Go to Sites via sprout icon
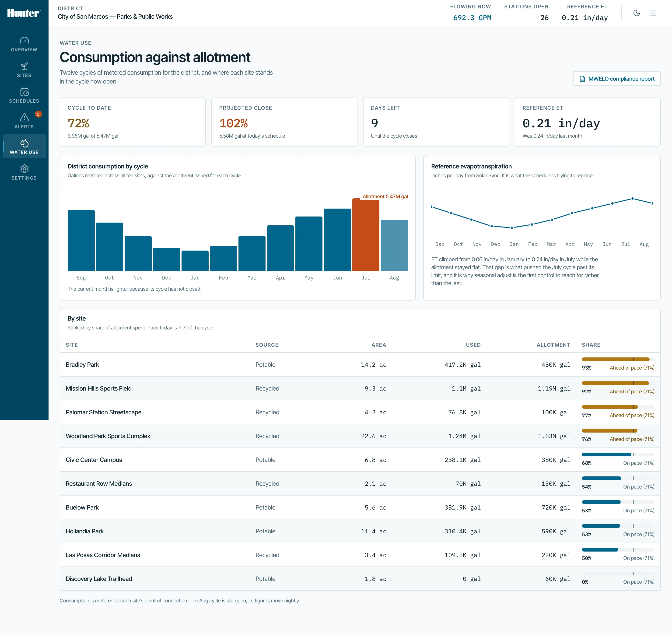This screenshot has width=672, height=636. 24,66
